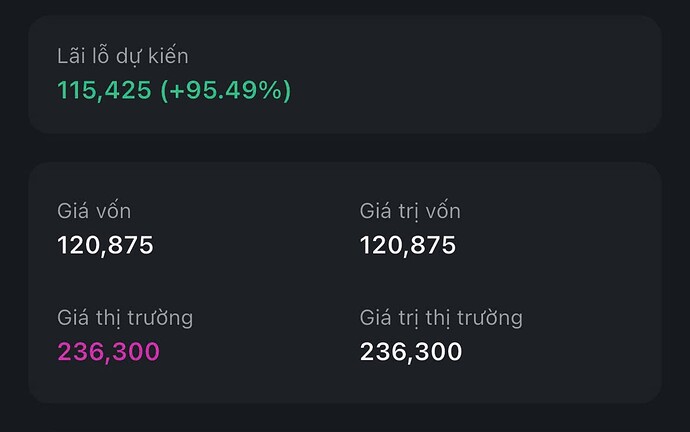Tap the 120,875 value under "Giá vốn"
Image resolution: width=690 pixels, height=432 pixels.
pyautogui.click(x=105, y=245)
